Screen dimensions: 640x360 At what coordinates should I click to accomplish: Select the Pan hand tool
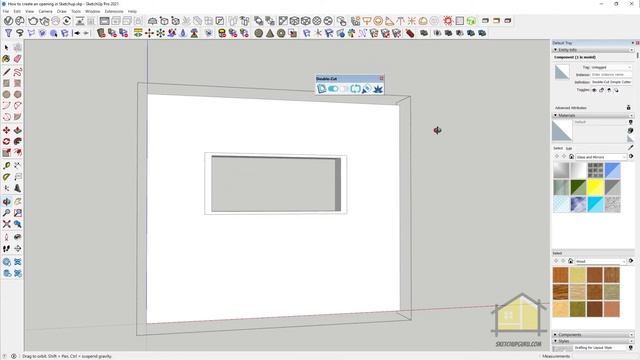click(18, 202)
